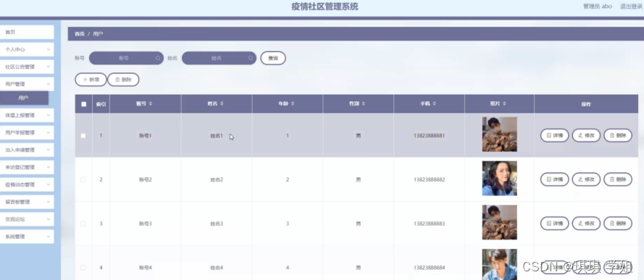This screenshot has height=280, width=644.
Task: Click 首页 breadcrumb link
Action: tap(79, 34)
